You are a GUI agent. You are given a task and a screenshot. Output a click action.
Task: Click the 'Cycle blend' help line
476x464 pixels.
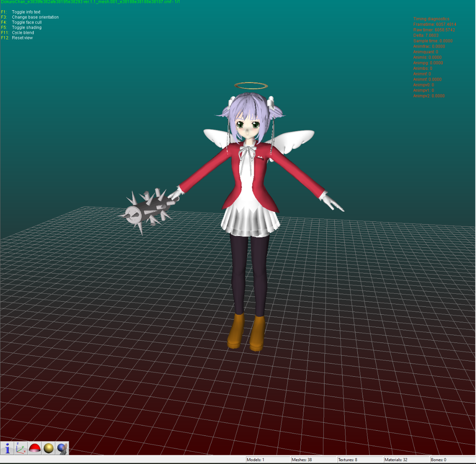click(23, 33)
